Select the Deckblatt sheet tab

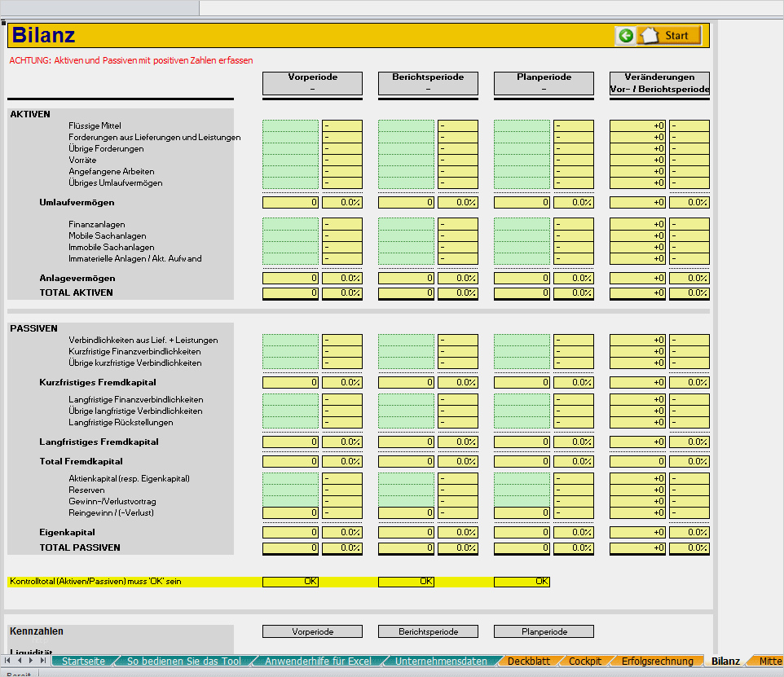click(528, 661)
